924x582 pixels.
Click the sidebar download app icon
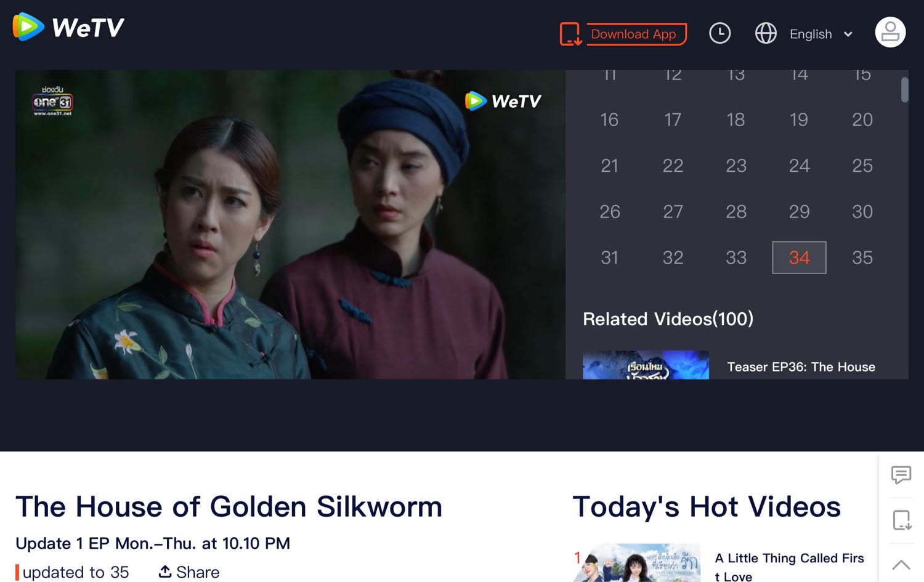pos(902,520)
